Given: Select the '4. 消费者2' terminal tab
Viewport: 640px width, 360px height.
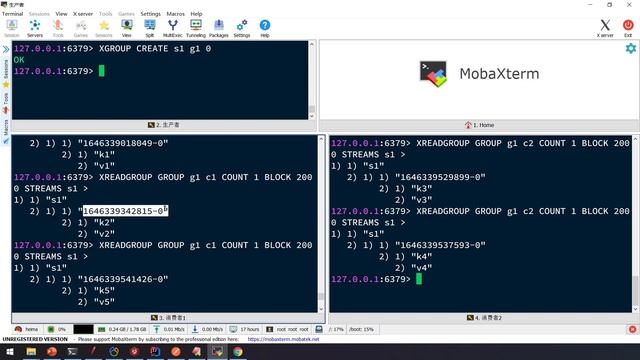Looking at the screenshot, I should pyautogui.click(x=484, y=318).
